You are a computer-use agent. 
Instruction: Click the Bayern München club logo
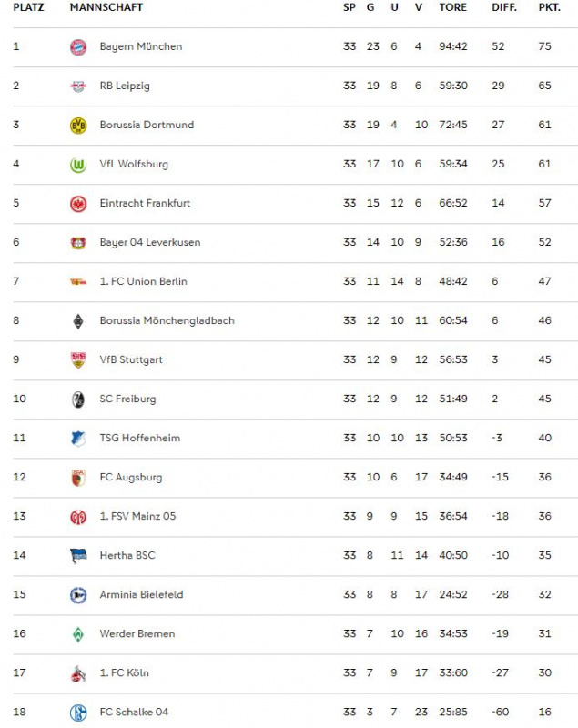pos(78,47)
